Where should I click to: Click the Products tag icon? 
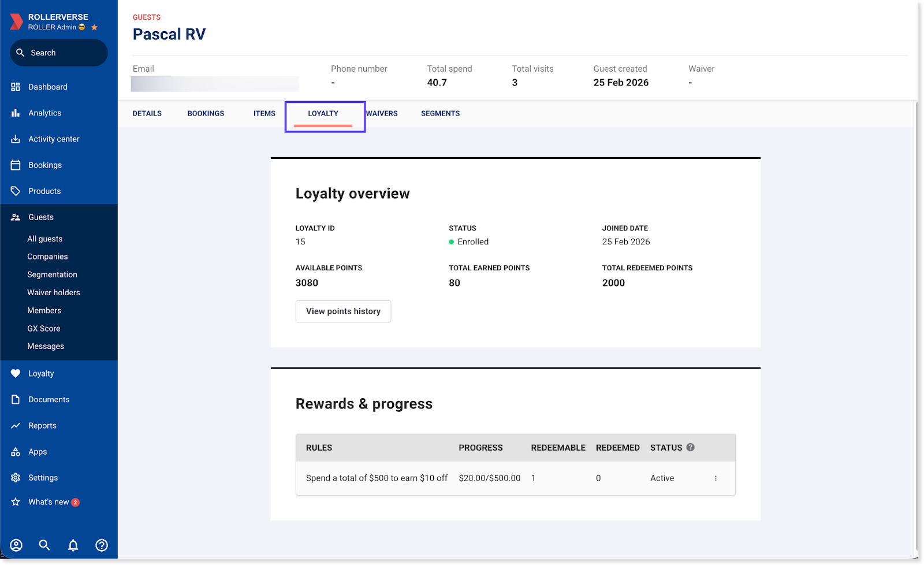pos(16,191)
